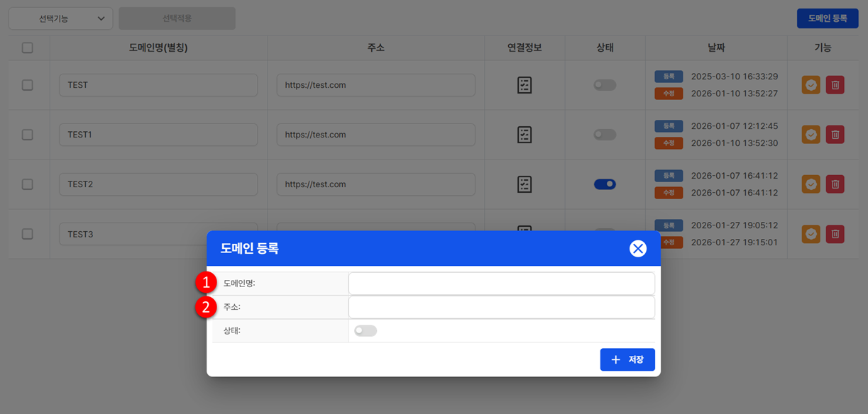Image resolution: width=868 pixels, height=414 pixels.
Task: Delete the TEST3 domain with trash icon
Action: 835,234
